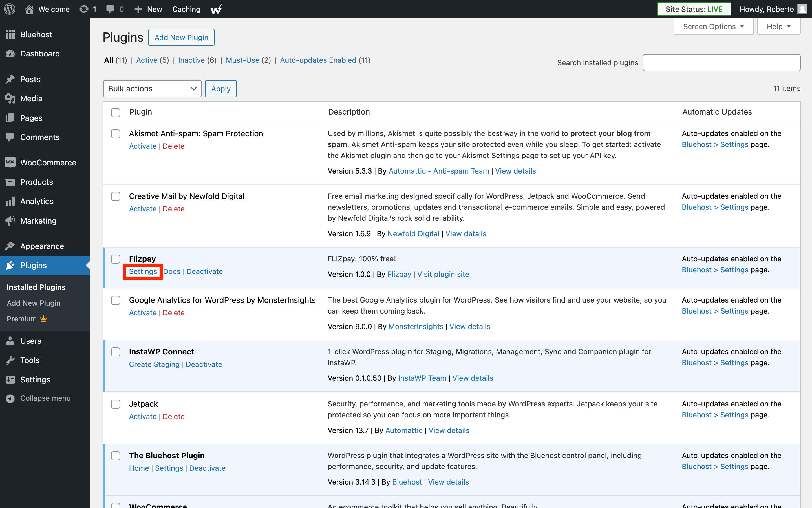This screenshot has height=508, width=812.
Task: Filter by Auto-updates Enabled
Action: click(318, 60)
